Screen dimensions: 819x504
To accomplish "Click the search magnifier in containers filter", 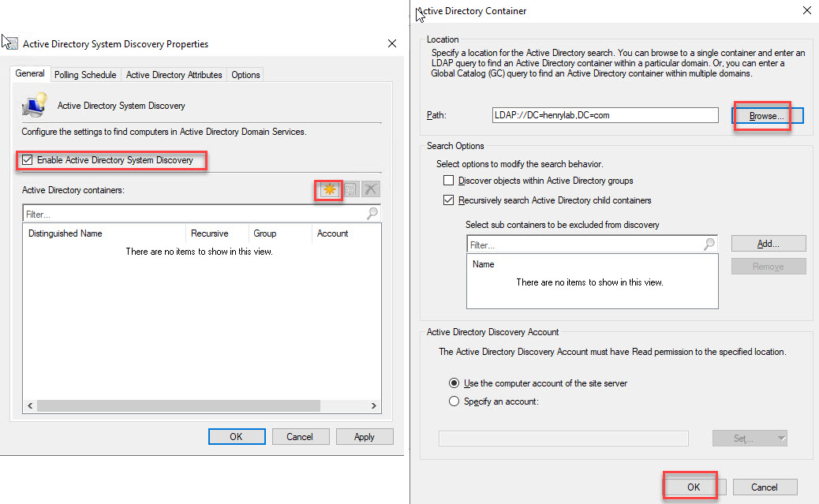I will pyautogui.click(x=372, y=214).
